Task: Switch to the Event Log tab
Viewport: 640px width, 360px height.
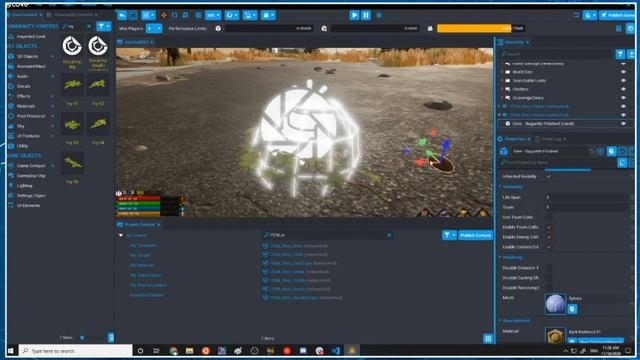Action: click(551, 139)
